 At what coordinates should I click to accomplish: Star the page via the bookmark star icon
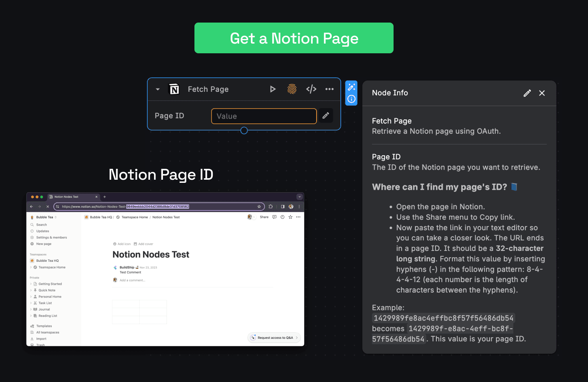(x=290, y=217)
